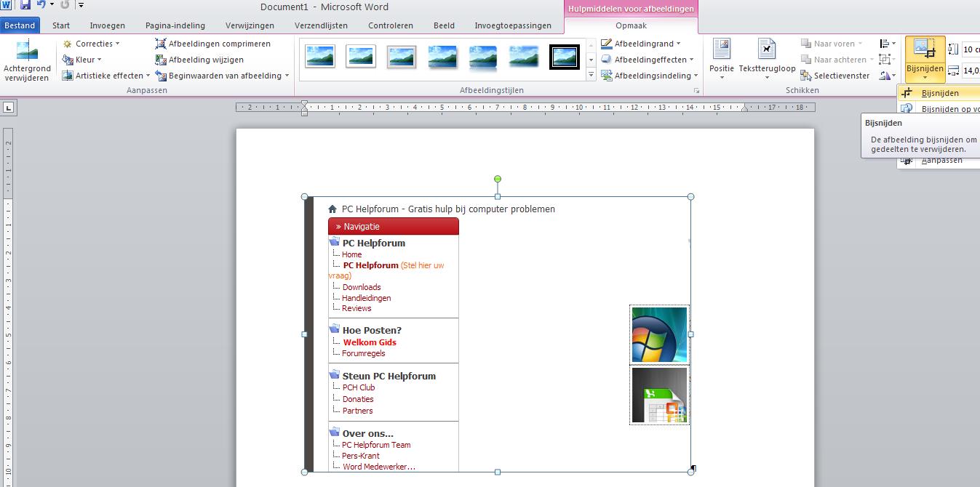Click the Redo icon in quick access toolbar

click(x=65, y=5)
